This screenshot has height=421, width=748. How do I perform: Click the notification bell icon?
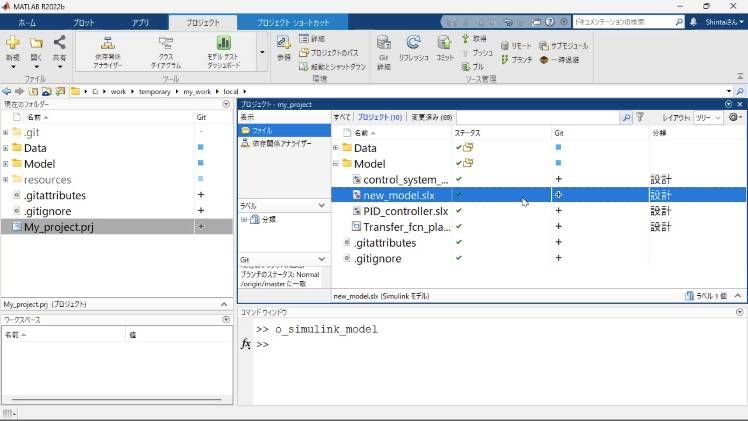[693, 21]
